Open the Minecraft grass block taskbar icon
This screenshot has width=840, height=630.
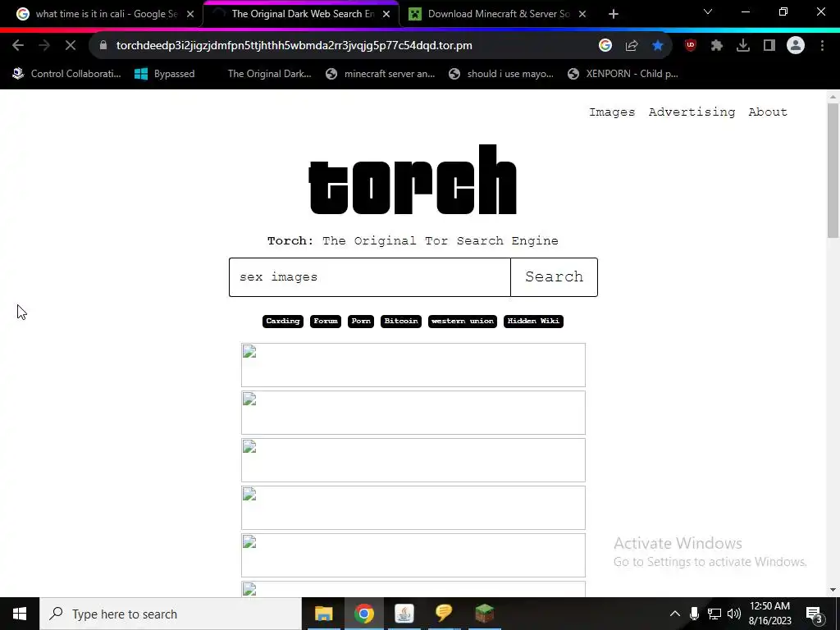click(x=484, y=614)
